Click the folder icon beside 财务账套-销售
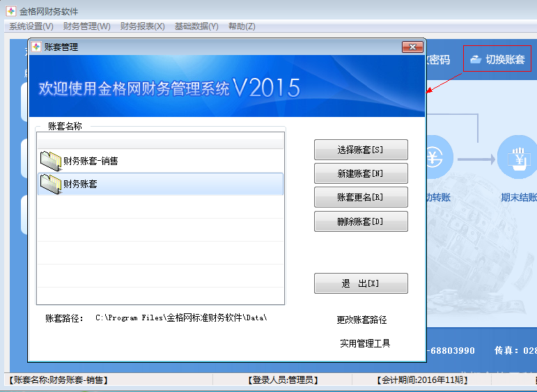The image size is (537, 392). pyautogui.click(x=51, y=161)
